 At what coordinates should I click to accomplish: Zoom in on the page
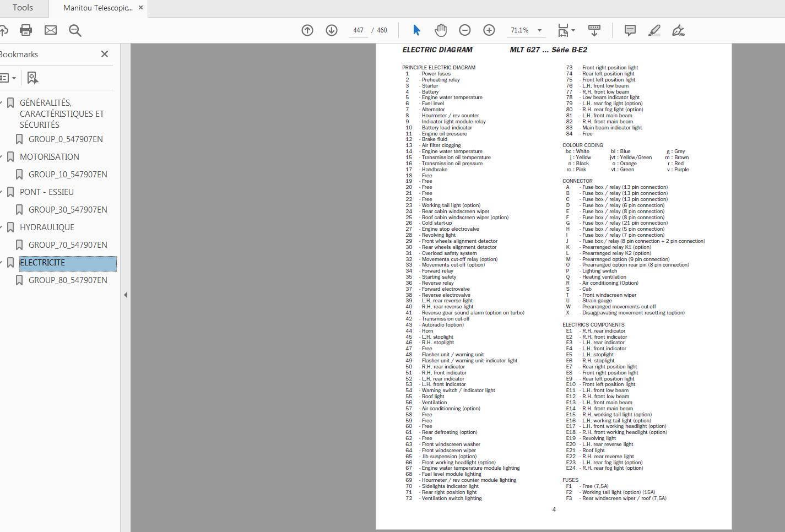coord(489,30)
